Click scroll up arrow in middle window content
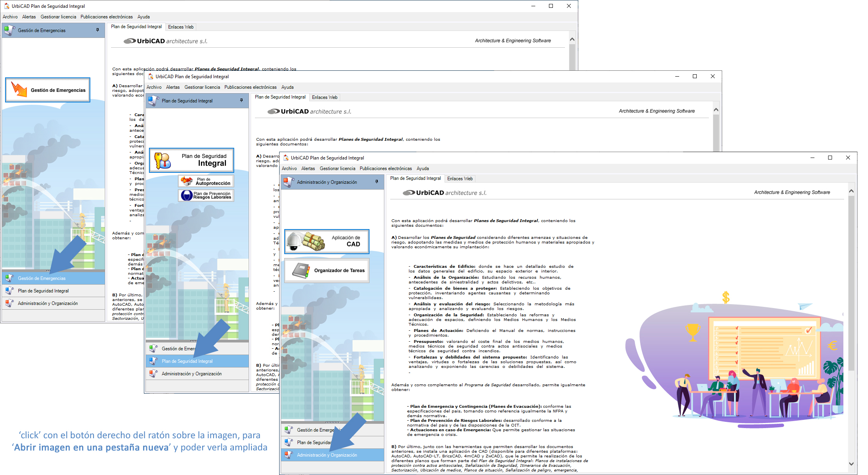The width and height of the screenshot is (868, 475). pos(716,110)
